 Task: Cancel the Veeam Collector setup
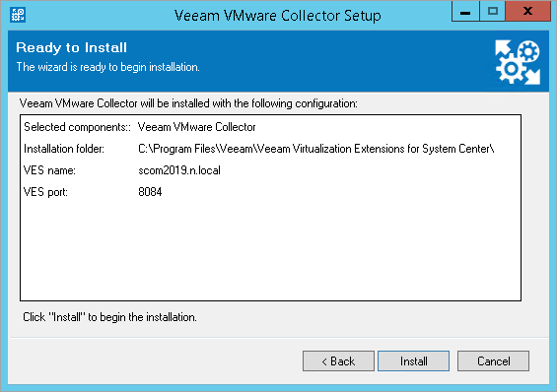click(493, 361)
